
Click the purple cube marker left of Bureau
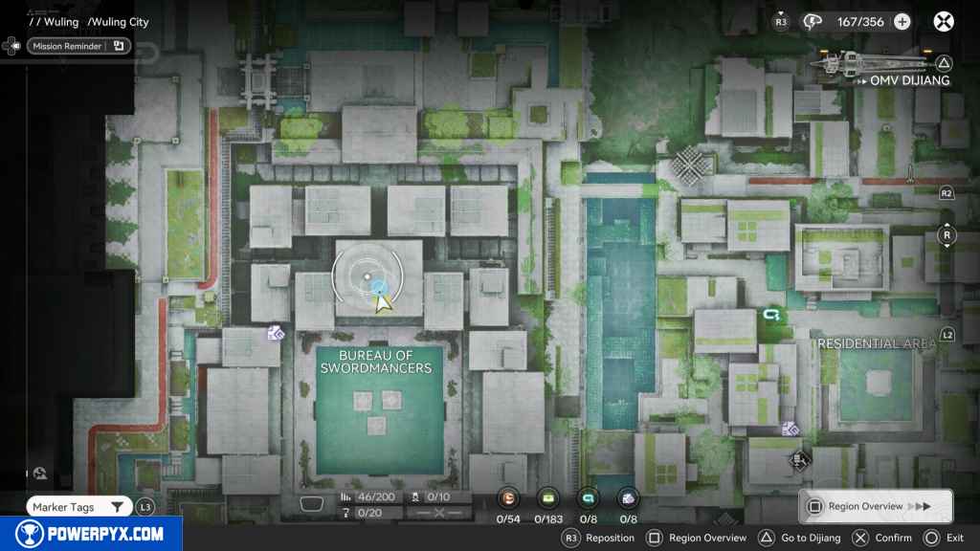pyautogui.click(x=276, y=333)
